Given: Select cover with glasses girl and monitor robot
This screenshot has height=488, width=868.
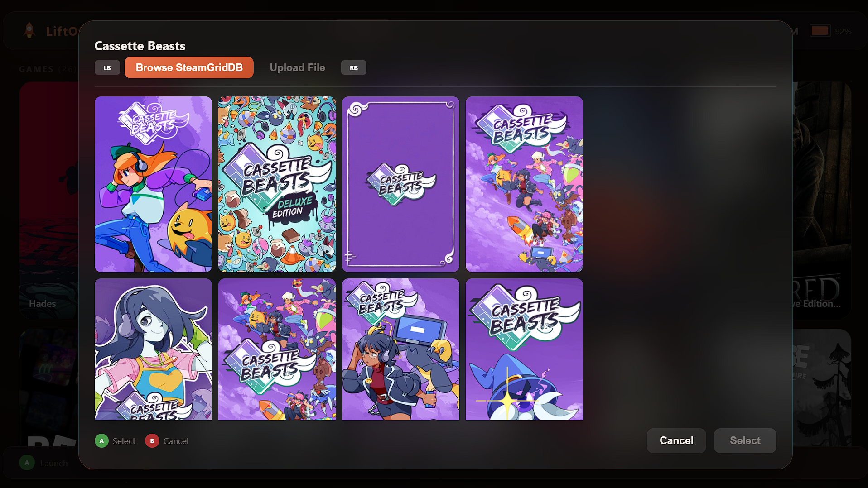Looking at the screenshot, I should point(400,349).
